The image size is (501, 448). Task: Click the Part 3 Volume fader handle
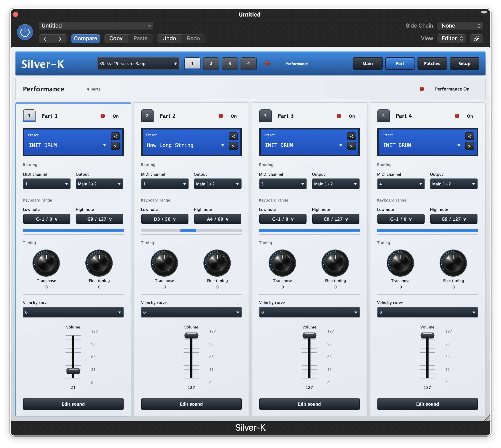coord(309,335)
